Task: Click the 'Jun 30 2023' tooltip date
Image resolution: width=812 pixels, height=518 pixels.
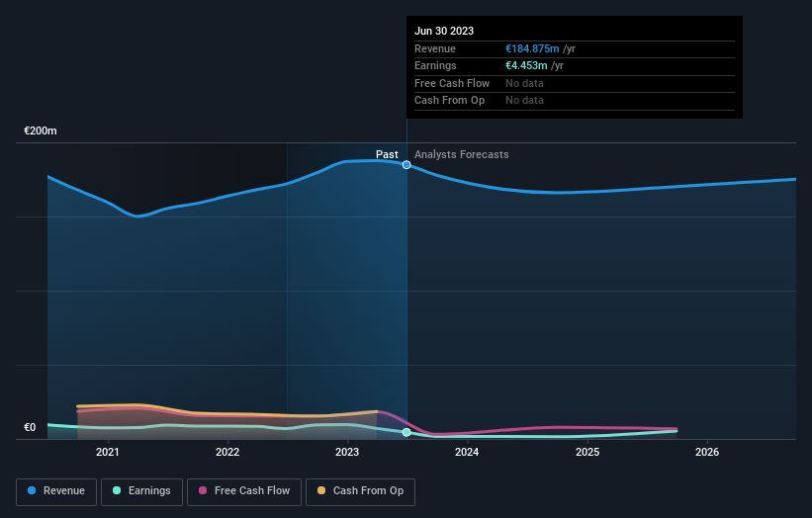Action: click(x=444, y=31)
